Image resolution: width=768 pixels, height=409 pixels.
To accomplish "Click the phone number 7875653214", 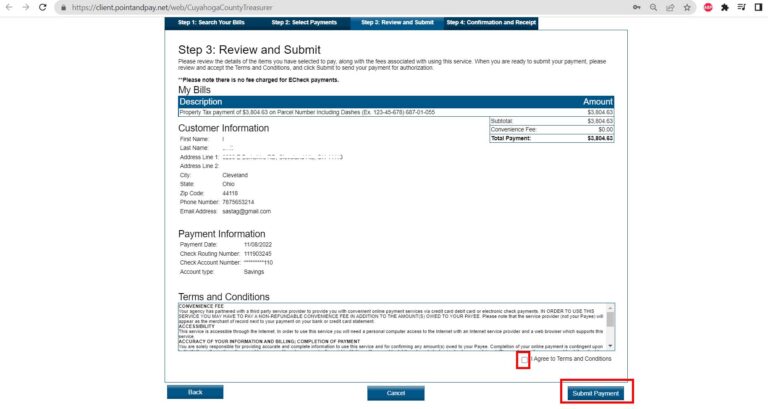I will tap(238, 202).
